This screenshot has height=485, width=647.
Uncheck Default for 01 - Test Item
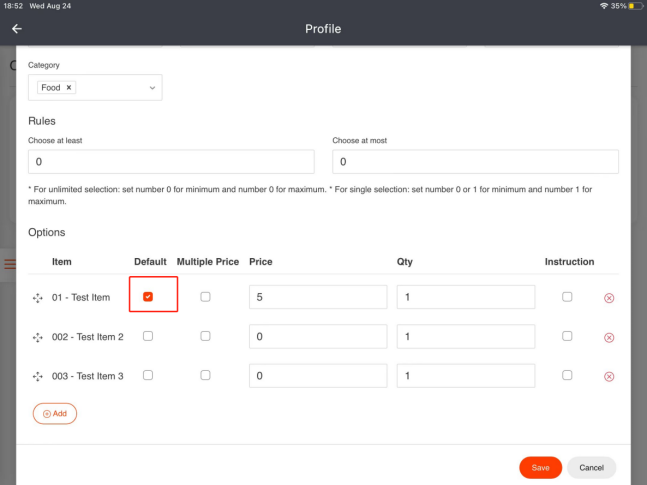pyautogui.click(x=148, y=297)
